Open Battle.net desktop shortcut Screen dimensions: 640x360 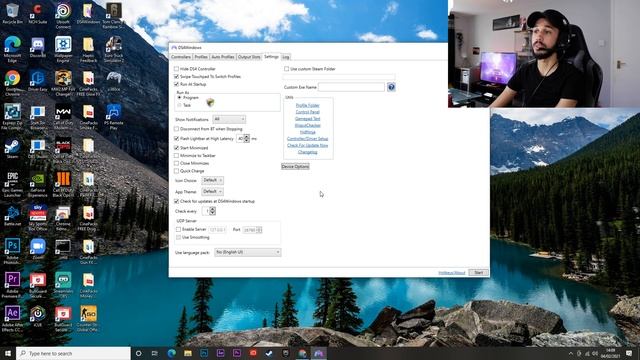(12, 215)
